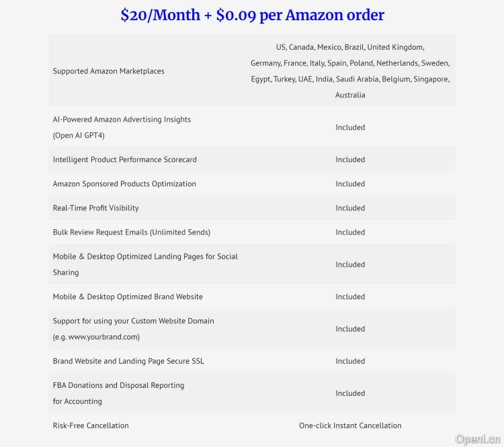The image size is (504, 447).
Task: Click Included for Amazon Sponsored Products Optimization
Action: point(350,184)
